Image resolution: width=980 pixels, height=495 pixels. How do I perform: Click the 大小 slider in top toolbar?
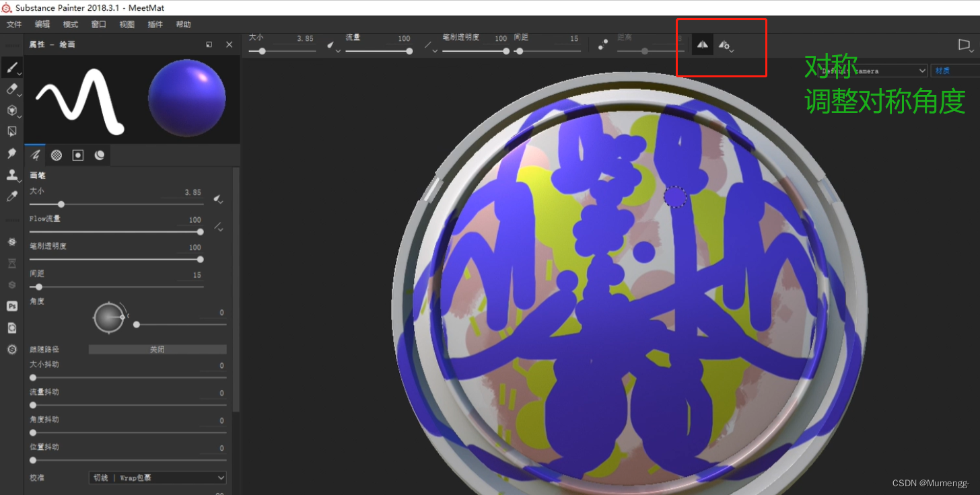point(282,51)
